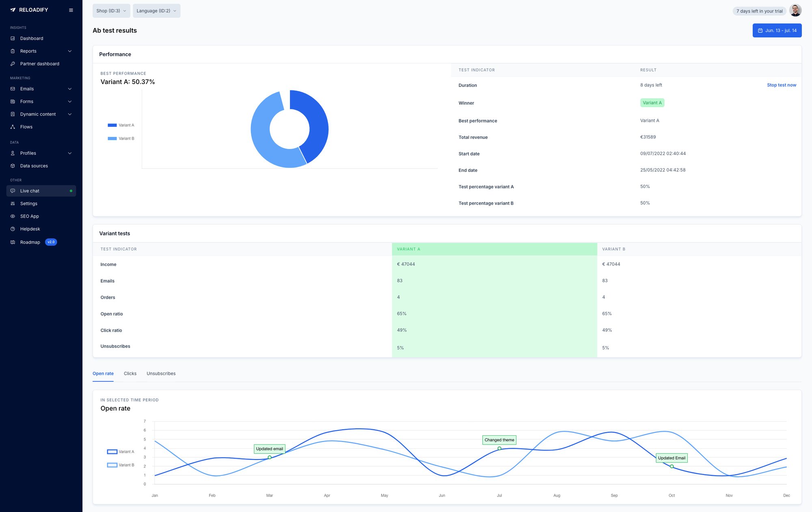This screenshot has height=512, width=812.
Task: Open the Shop (ID:3) dropdown
Action: [x=111, y=11]
